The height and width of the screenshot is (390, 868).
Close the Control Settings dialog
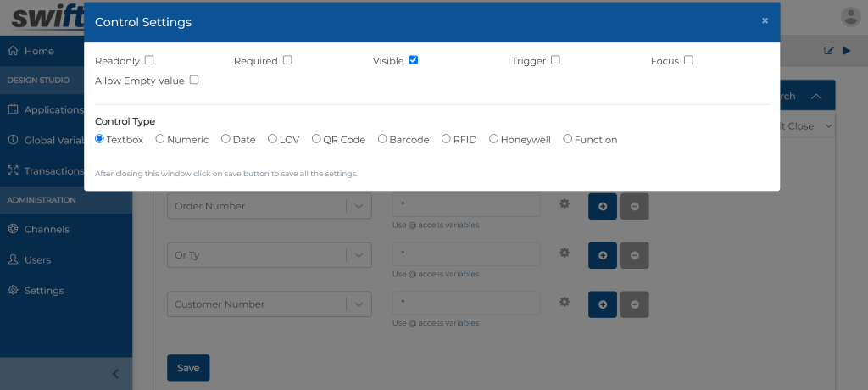[765, 21]
